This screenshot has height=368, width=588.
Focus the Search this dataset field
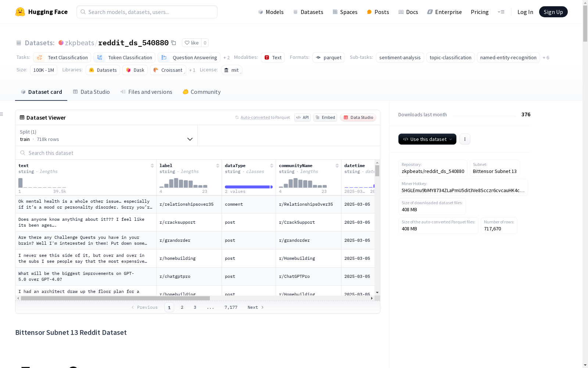pos(198,153)
